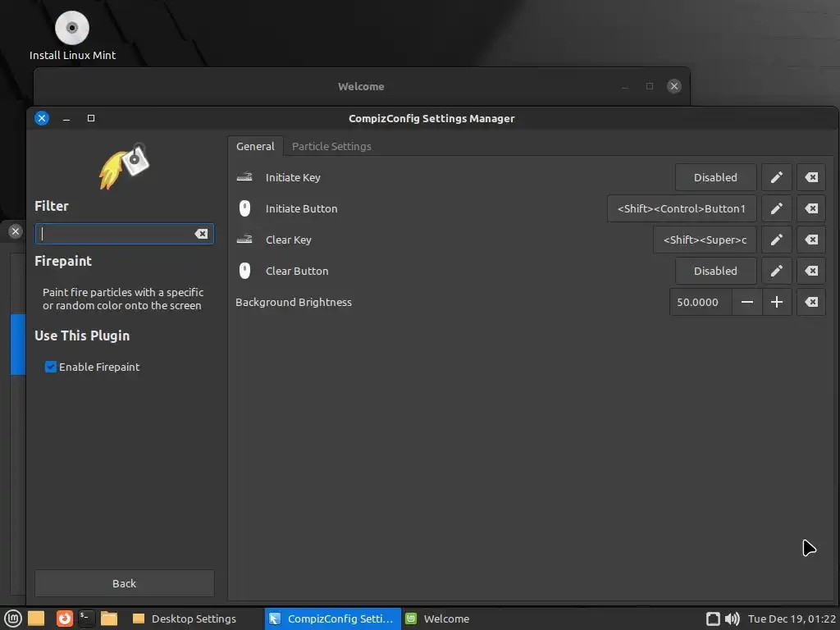Reset Clear Key to default
The height and width of the screenshot is (630, 840).
click(x=811, y=240)
